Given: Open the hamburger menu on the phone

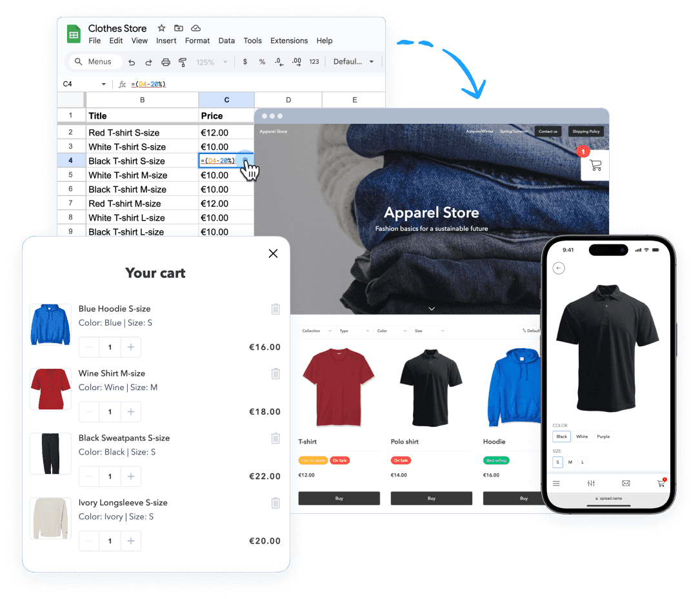Looking at the screenshot, I should (556, 483).
